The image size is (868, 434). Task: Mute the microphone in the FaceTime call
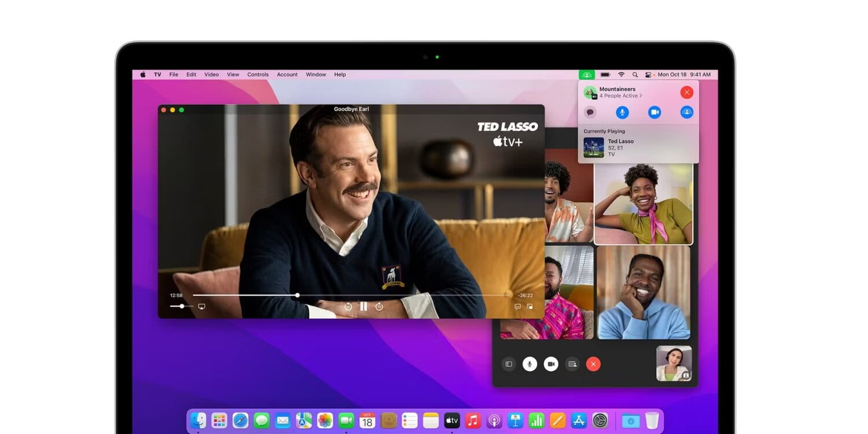(529, 364)
